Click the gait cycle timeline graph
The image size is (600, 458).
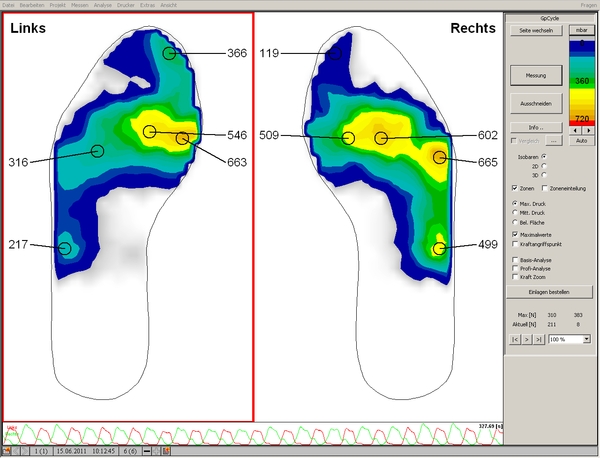pyautogui.click(x=250, y=434)
